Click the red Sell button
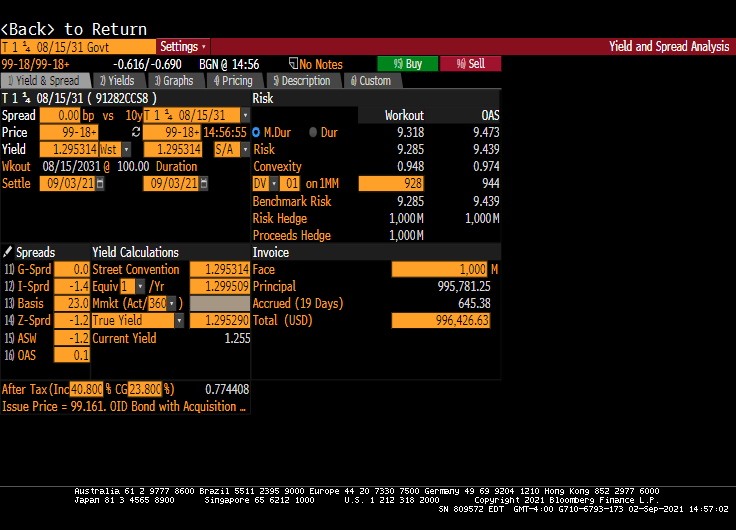 470,64
